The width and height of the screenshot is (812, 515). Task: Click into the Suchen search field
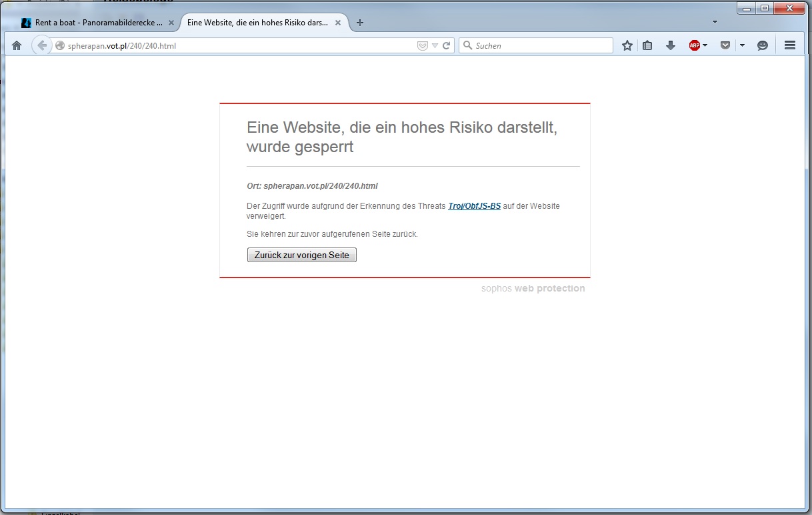(541, 45)
